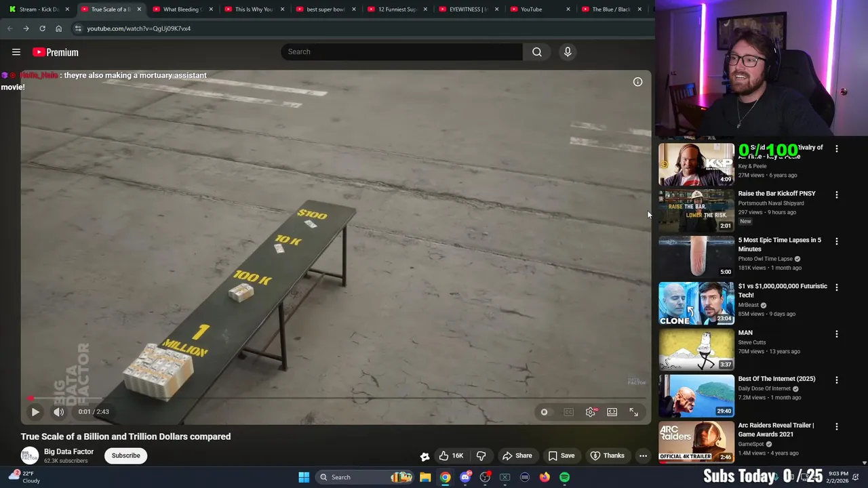The width and height of the screenshot is (868, 488).
Task: Click the sparkle Ask icon beside like
Action: pyautogui.click(x=425, y=456)
